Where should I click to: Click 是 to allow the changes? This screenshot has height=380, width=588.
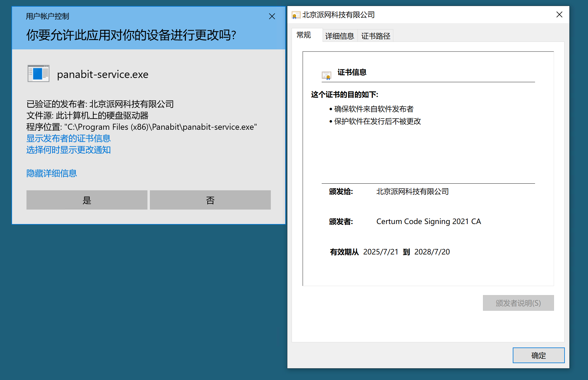[x=87, y=200]
